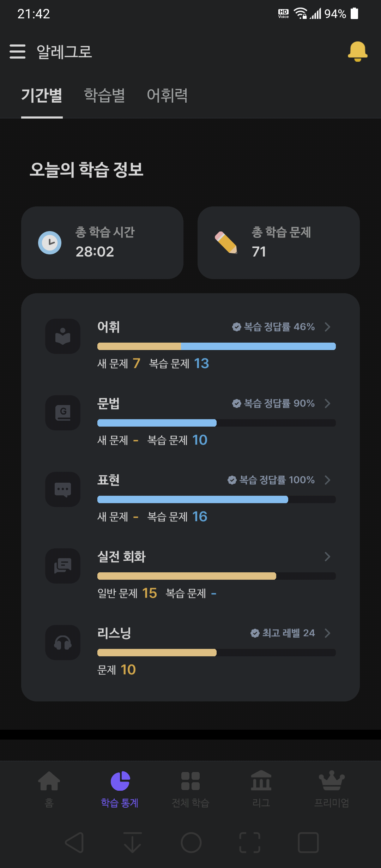The height and width of the screenshot is (868, 381).
Task: Tap the 표현 progress bar
Action: (x=217, y=499)
